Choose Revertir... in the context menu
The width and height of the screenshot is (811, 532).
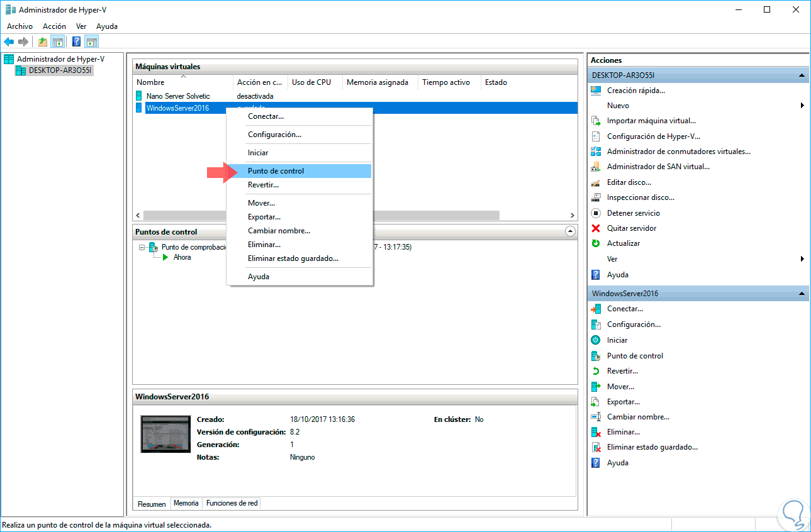point(299,185)
